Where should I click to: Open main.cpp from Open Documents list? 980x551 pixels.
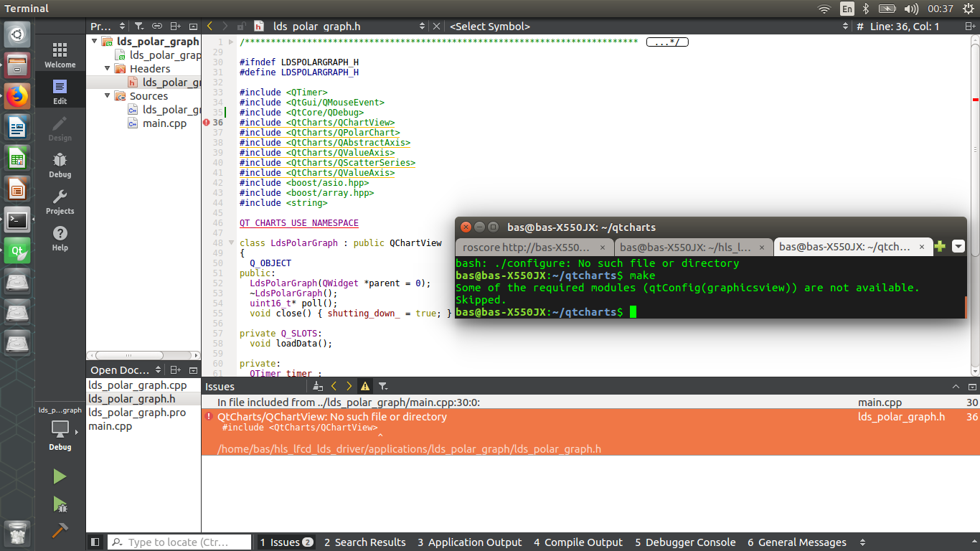110,426
